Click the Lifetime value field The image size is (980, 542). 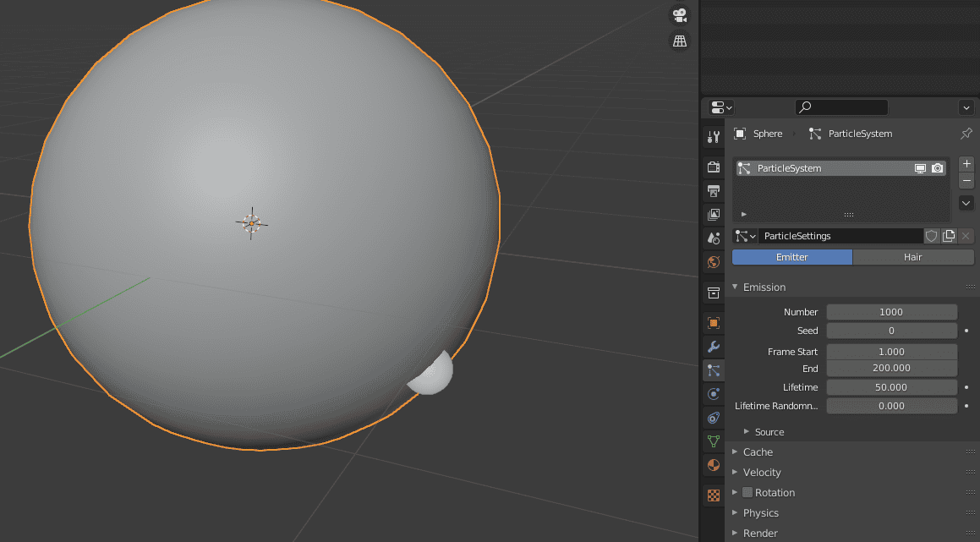coord(891,386)
